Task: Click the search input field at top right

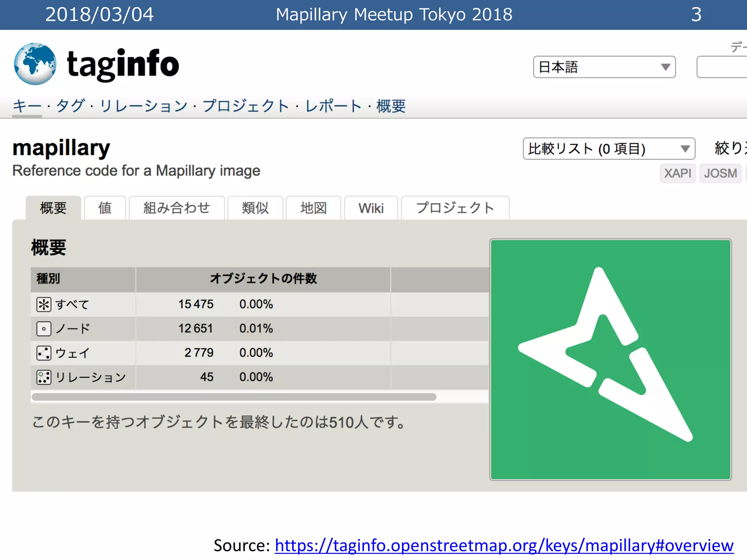Action: (x=722, y=67)
